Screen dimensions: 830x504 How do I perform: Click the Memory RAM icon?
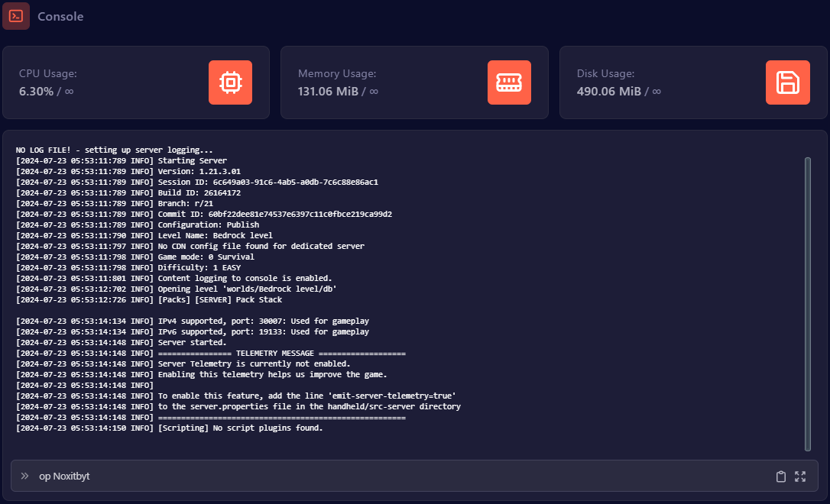(509, 82)
